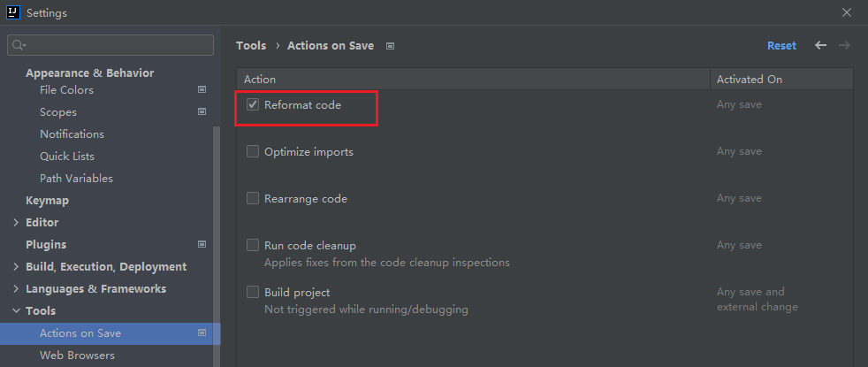Uncheck the Reformat code checkbox
The height and width of the screenshot is (367, 868).
pyautogui.click(x=253, y=105)
